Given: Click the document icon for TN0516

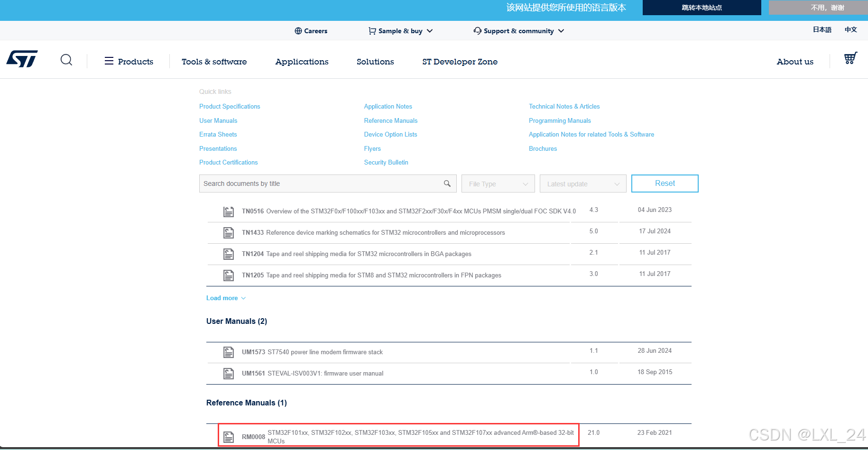Looking at the screenshot, I should point(229,212).
